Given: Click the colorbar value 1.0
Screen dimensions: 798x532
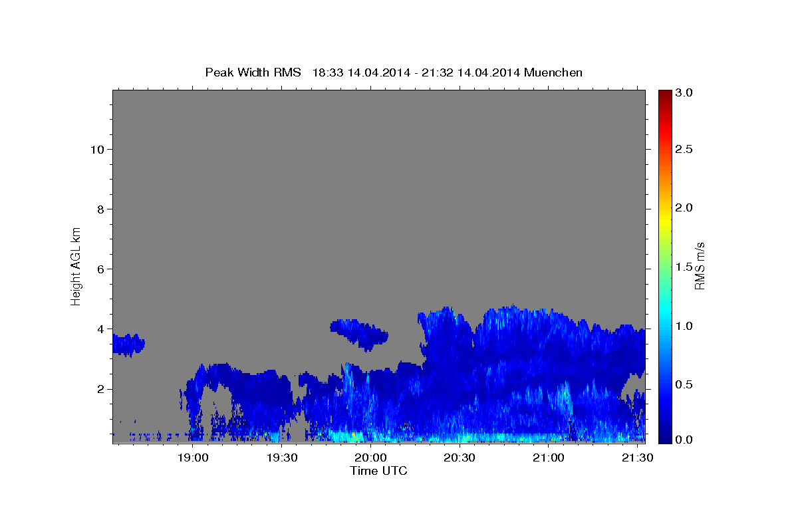Looking at the screenshot, I should point(684,326).
